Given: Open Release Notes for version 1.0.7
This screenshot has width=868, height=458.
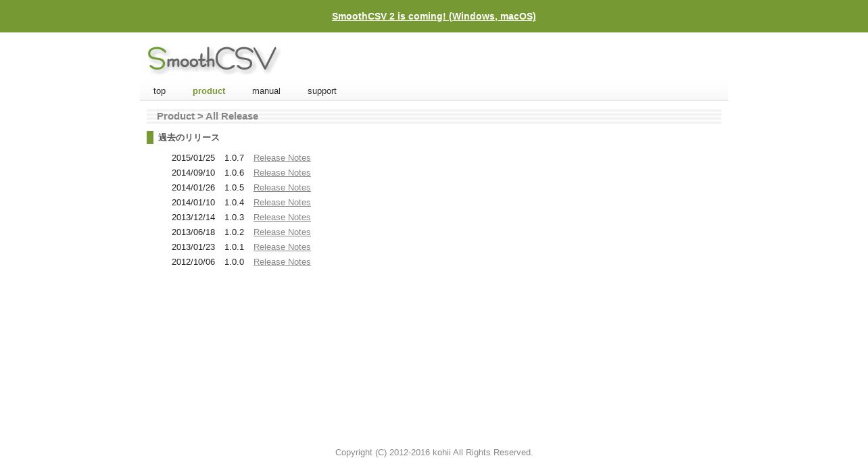Looking at the screenshot, I should pyautogui.click(x=282, y=158).
